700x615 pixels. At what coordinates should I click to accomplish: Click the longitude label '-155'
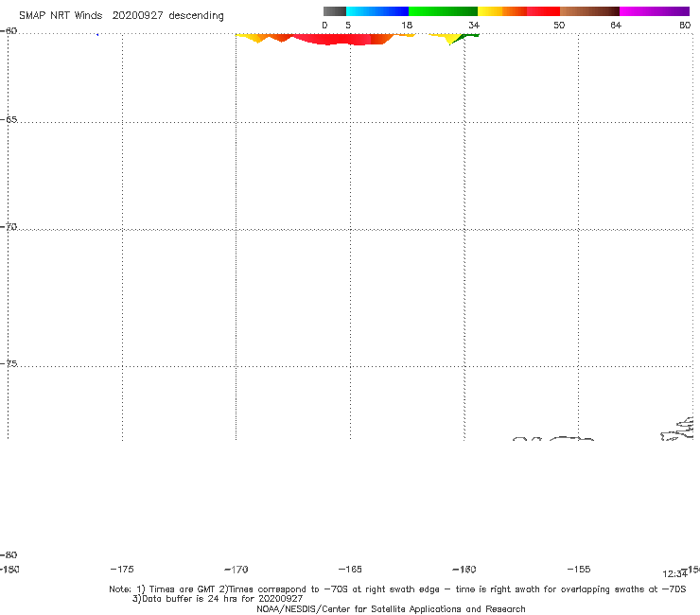(x=579, y=570)
